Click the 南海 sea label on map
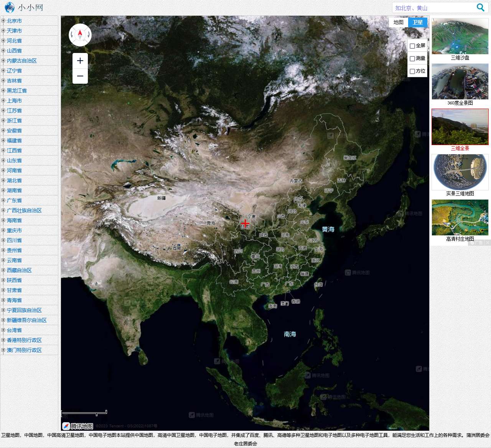The image size is (491, 448). pos(290,334)
